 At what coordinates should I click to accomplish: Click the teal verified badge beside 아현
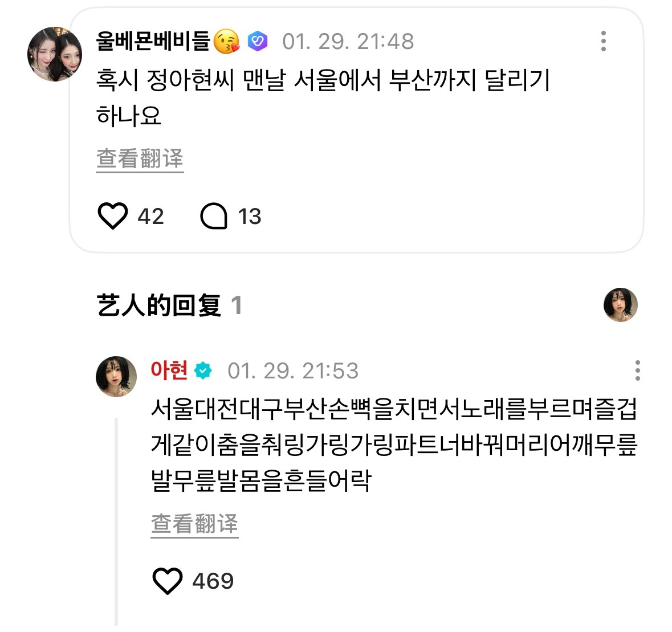coord(202,370)
